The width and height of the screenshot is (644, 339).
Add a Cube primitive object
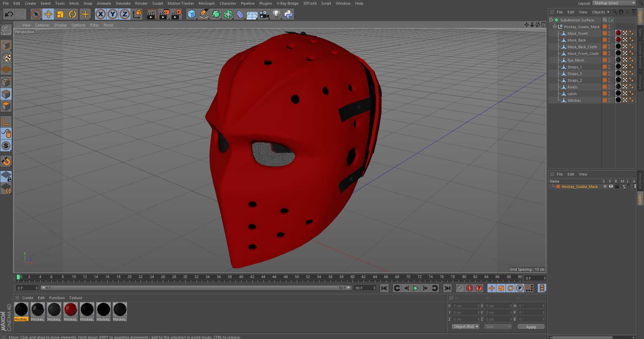pyautogui.click(x=192, y=14)
